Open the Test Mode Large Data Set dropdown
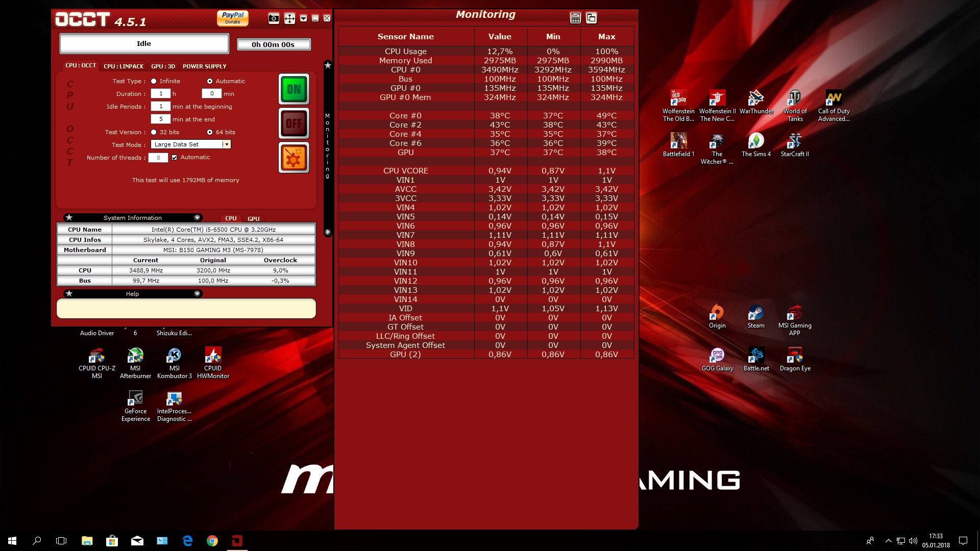This screenshot has height=551, width=980. click(x=226, y=144)
